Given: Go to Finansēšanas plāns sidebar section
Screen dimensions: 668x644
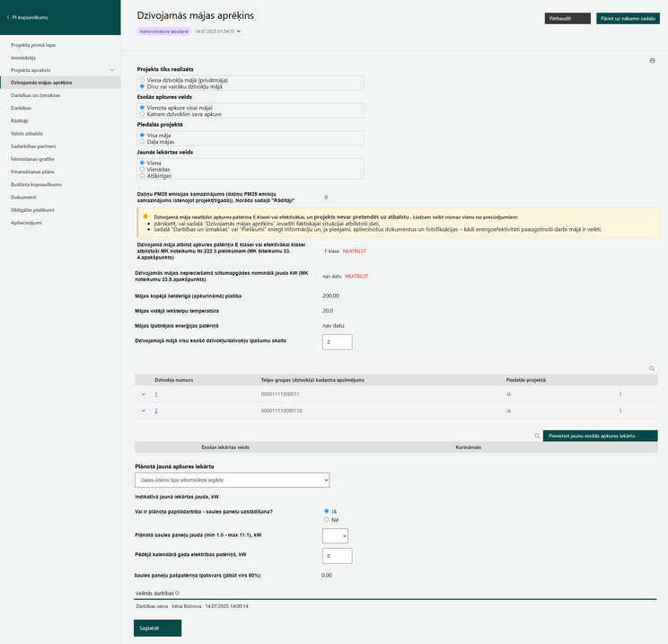Looking at the screenshot, I should (32, 172).
